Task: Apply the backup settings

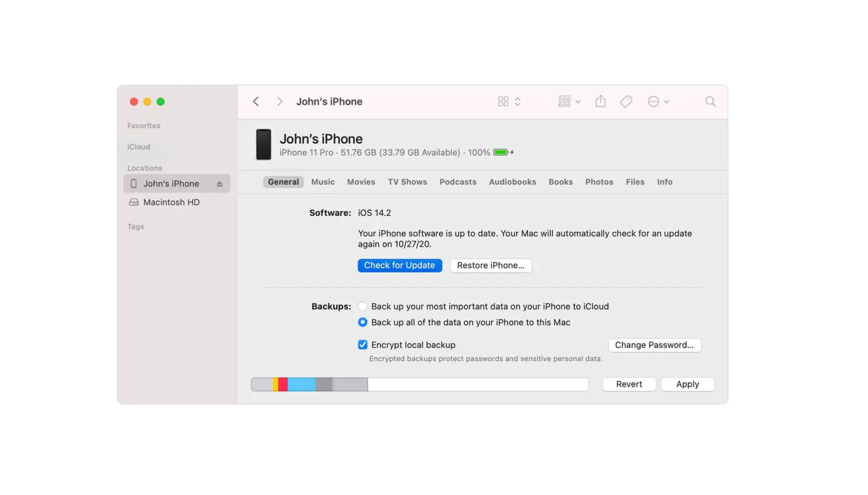Action: pos(688,384)
